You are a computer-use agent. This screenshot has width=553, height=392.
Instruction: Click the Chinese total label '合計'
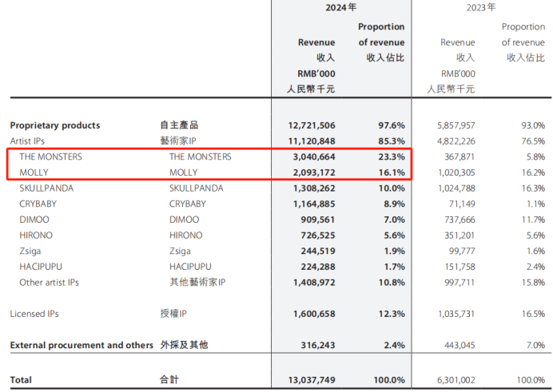click(x=169, y=380)
